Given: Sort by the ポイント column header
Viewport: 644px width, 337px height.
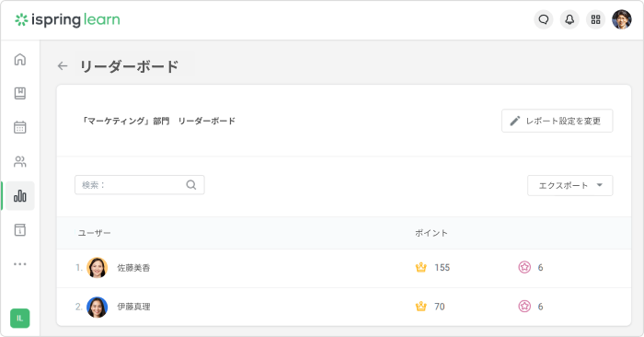Looking at the screenshot, I should tap(431, 233).
